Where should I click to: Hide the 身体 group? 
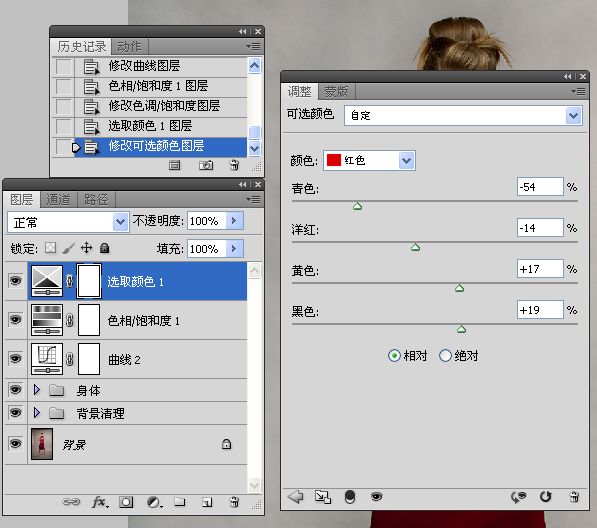click(x=15, y=390)
